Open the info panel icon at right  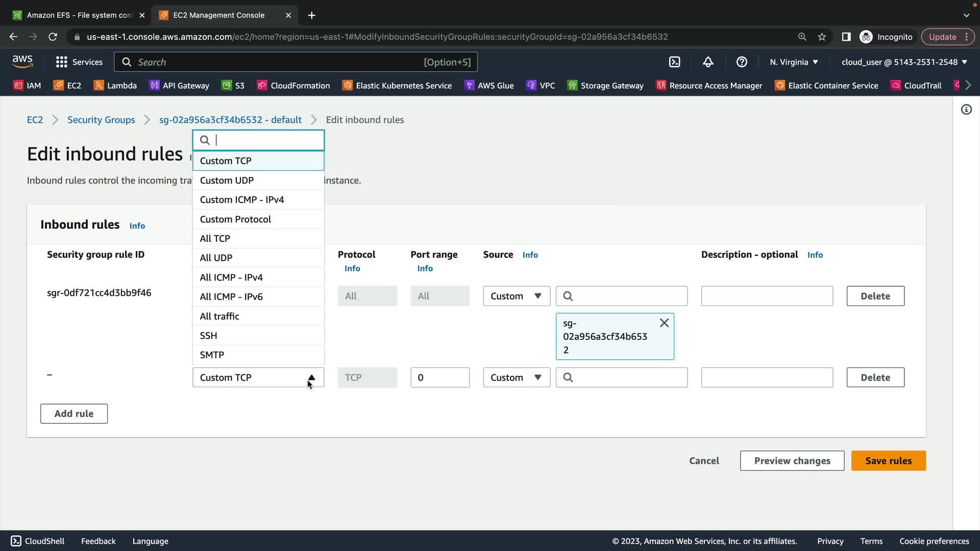click(966, 110)
